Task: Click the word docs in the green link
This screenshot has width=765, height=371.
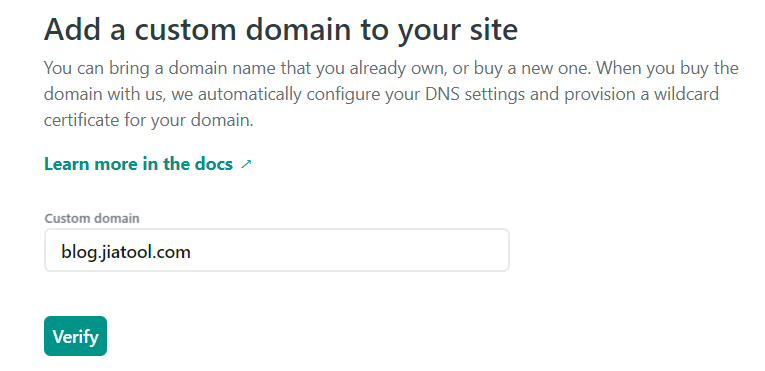Action: (214, 164)
